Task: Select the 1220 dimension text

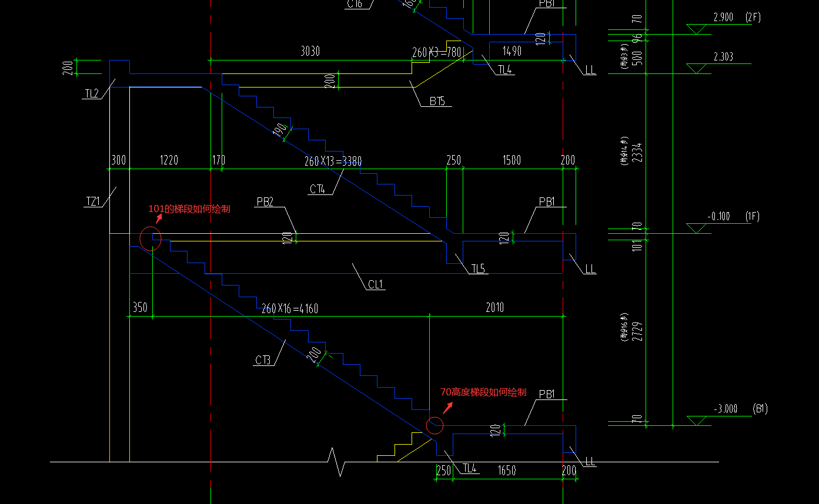Action: (169, 160)
